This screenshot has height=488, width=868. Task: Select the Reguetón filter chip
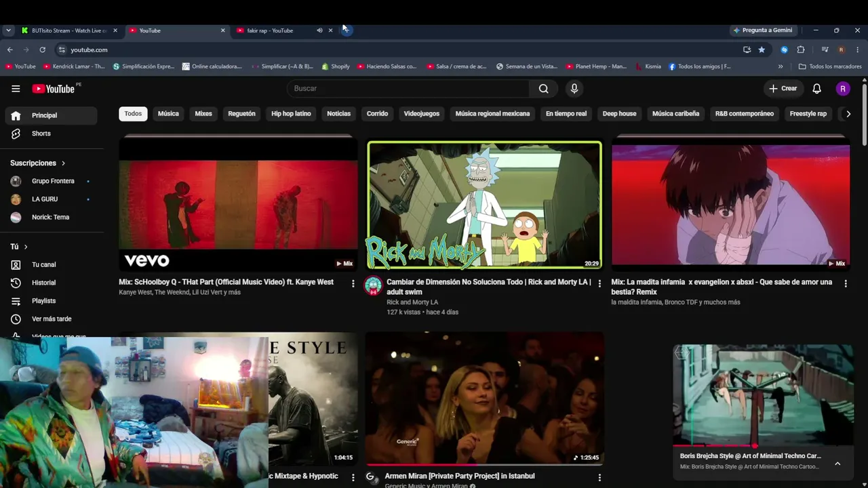pyautogui.click(x=241, y=114)
